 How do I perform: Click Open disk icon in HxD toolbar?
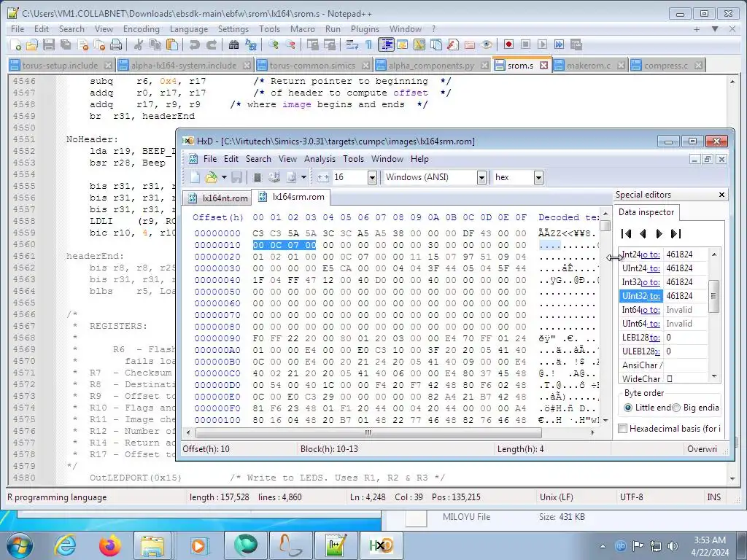(x=274, y=178)
